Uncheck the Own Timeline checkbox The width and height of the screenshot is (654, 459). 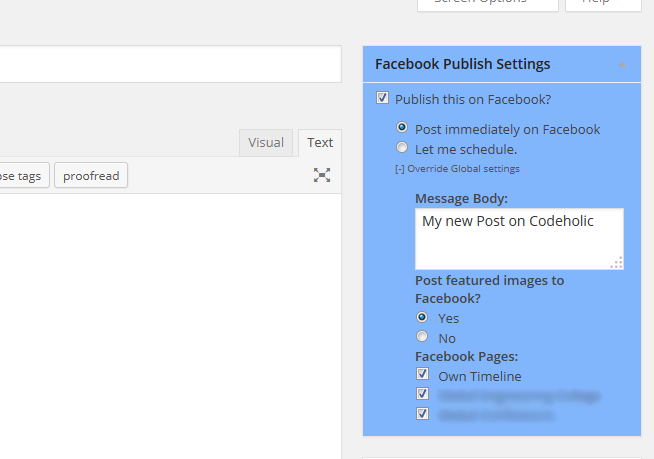point(422,373)
